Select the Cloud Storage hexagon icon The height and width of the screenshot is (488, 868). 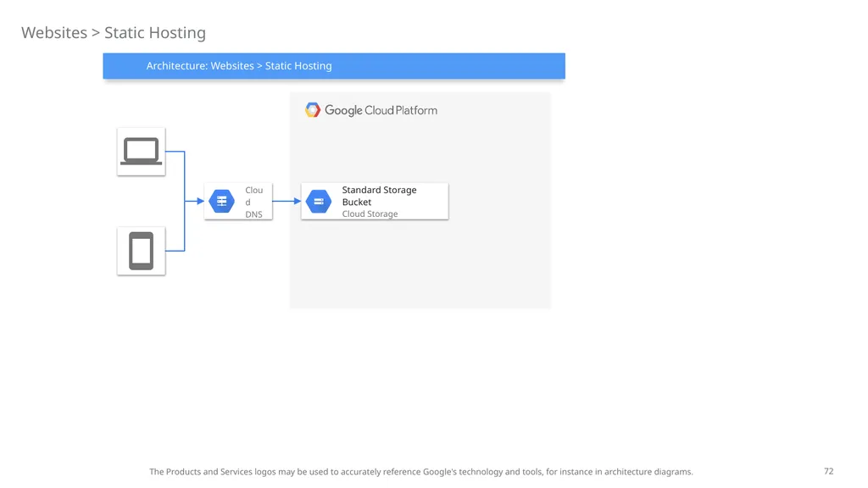pos(319,202)
